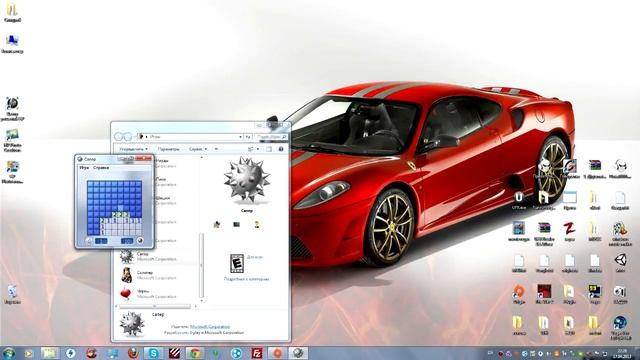This screenshot has width=640, height=360.
Task: Open FileZilla from the taskbar
Action: coord(257,353)
